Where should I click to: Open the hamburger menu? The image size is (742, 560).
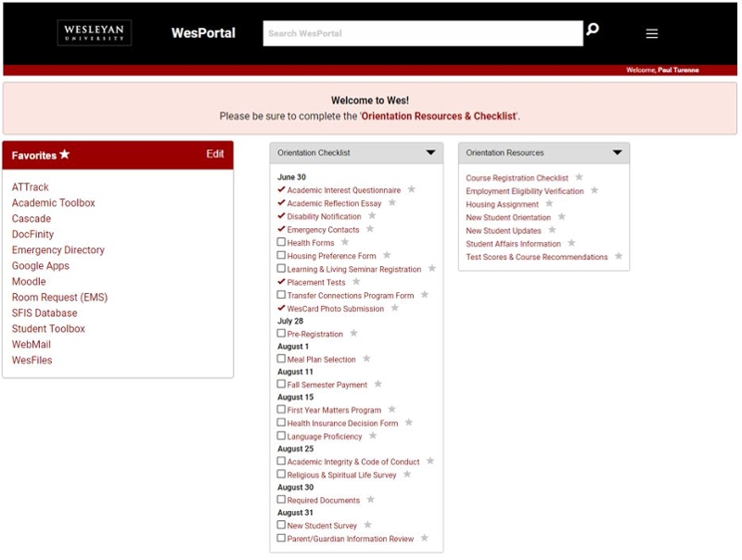[652, 33]
